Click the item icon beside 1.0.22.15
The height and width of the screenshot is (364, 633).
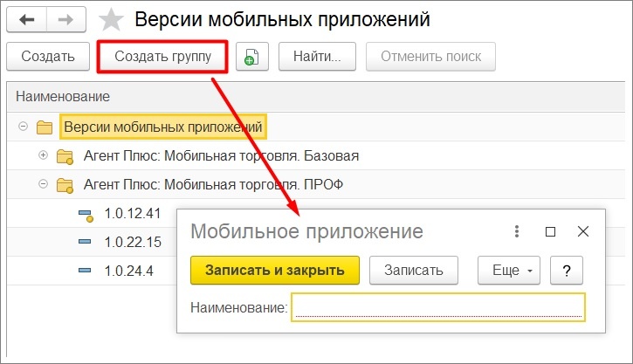coord(85,241)
